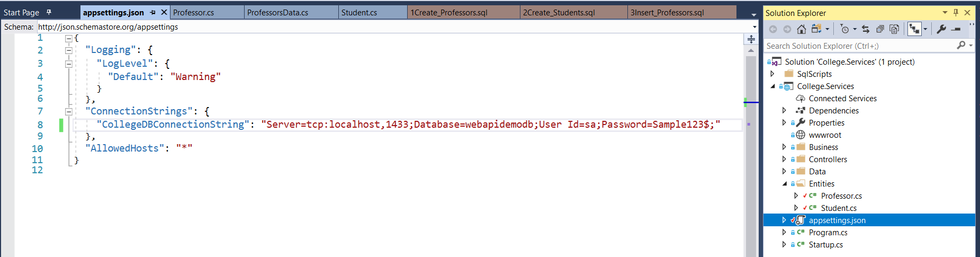Click the Collapse All icon in Solution Explorer
Image resolution: width=980 pixels, height=257 pixels.
pyautogui.click(x=880, y=29)
